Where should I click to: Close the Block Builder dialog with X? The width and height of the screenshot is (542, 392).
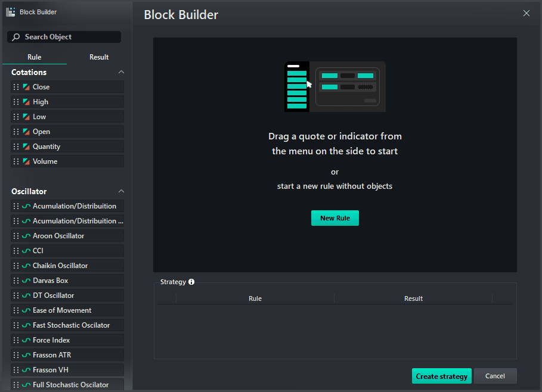click(x=526, y=13)
